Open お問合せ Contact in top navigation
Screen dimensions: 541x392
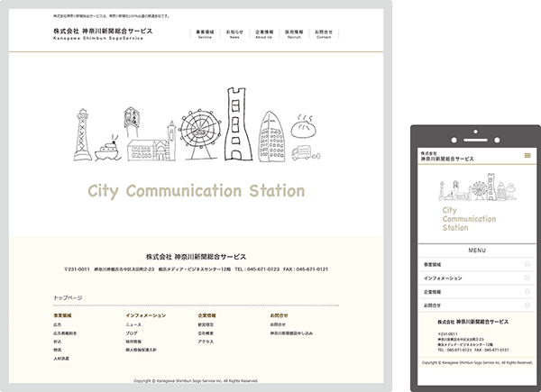tap(324, 34)
